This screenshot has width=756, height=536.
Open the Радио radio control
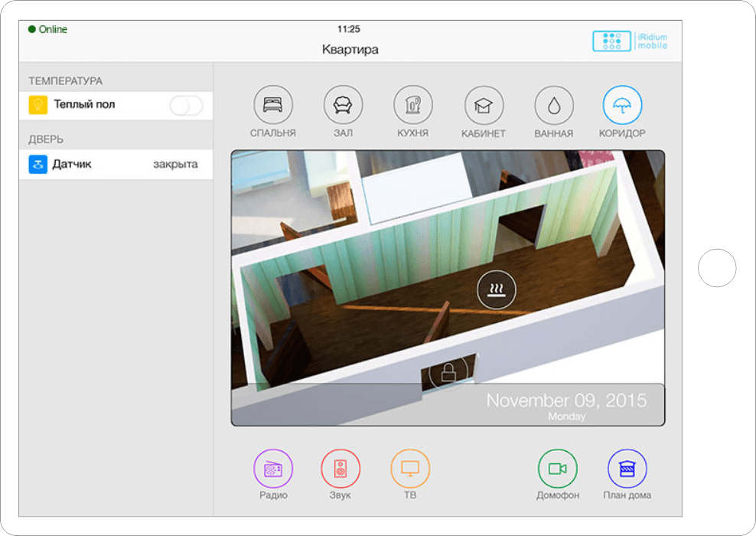point(273,469)
